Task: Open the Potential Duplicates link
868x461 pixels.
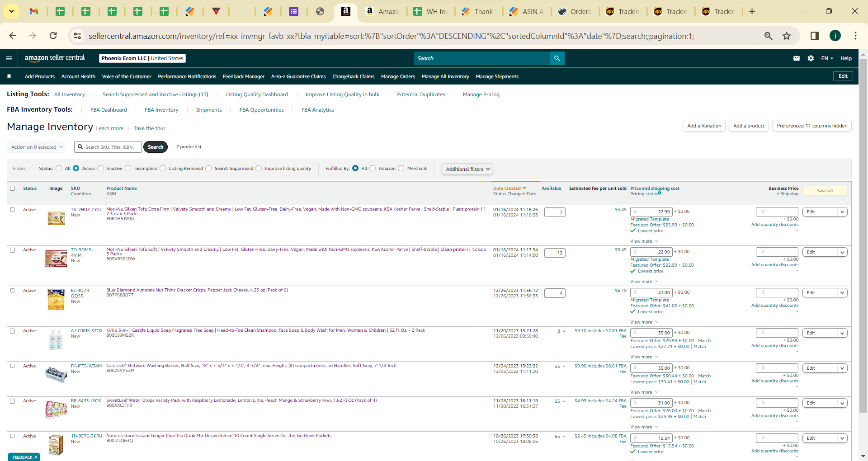Action: (x=421, y=94)
